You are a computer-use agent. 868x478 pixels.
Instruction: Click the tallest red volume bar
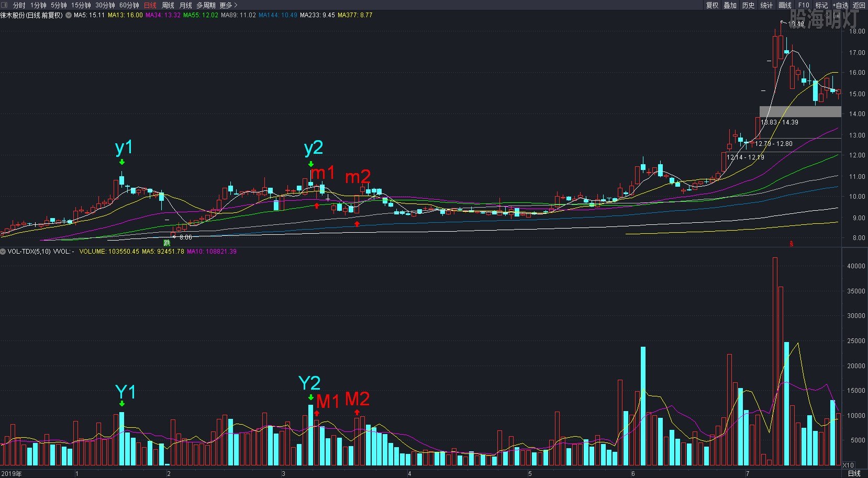coord(775,361)
